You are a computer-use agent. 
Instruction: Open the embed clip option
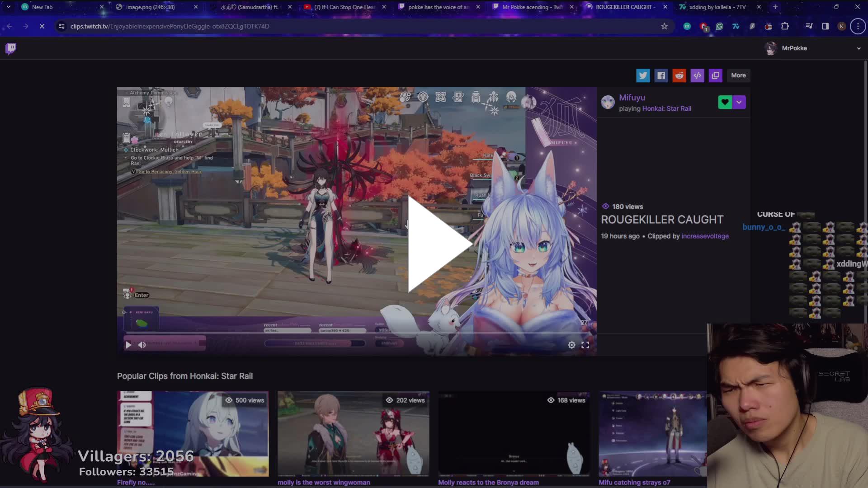click(x=697, y=75)
